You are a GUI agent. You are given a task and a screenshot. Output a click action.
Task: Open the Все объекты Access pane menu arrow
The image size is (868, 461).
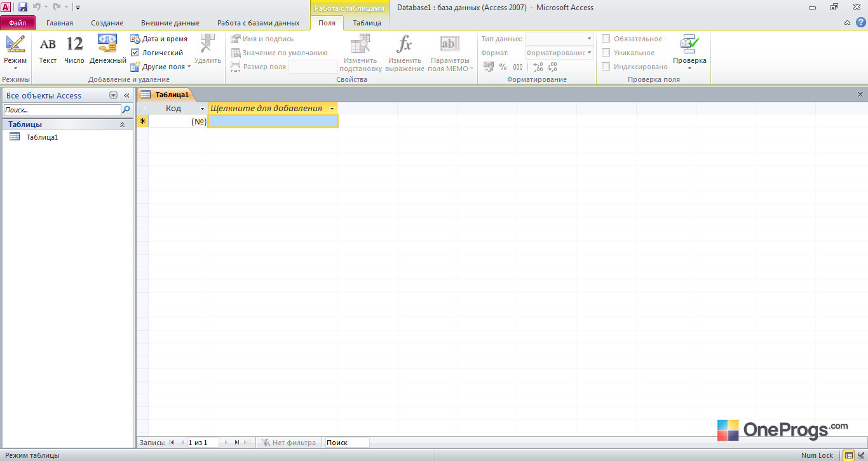pos(113,95)
